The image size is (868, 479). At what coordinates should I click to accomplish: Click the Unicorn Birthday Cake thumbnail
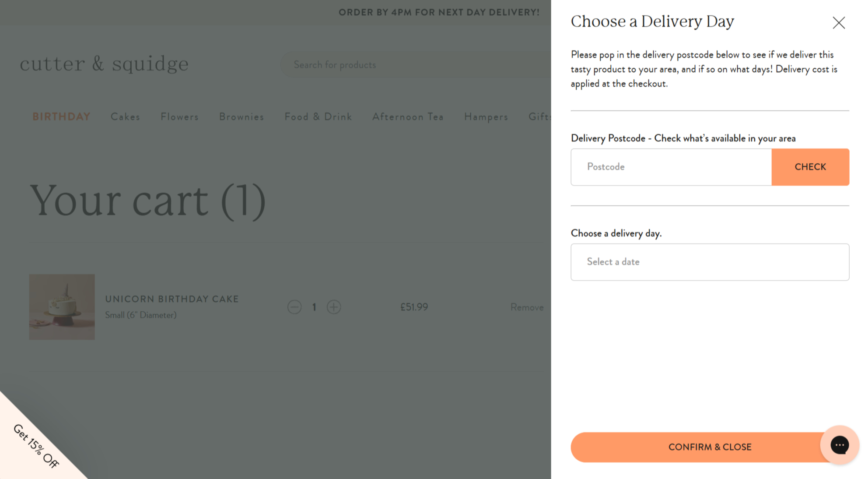tap(62, 307)
